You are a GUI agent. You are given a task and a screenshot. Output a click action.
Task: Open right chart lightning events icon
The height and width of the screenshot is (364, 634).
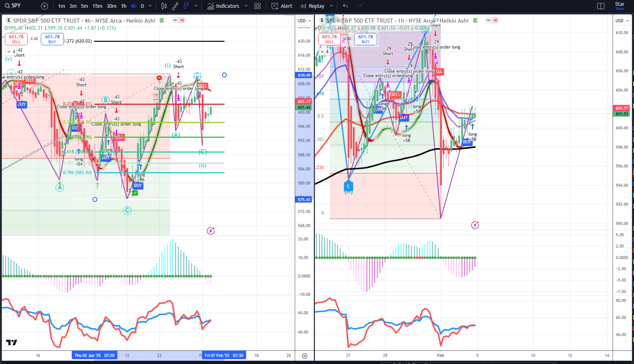click(x=475, y=225)
